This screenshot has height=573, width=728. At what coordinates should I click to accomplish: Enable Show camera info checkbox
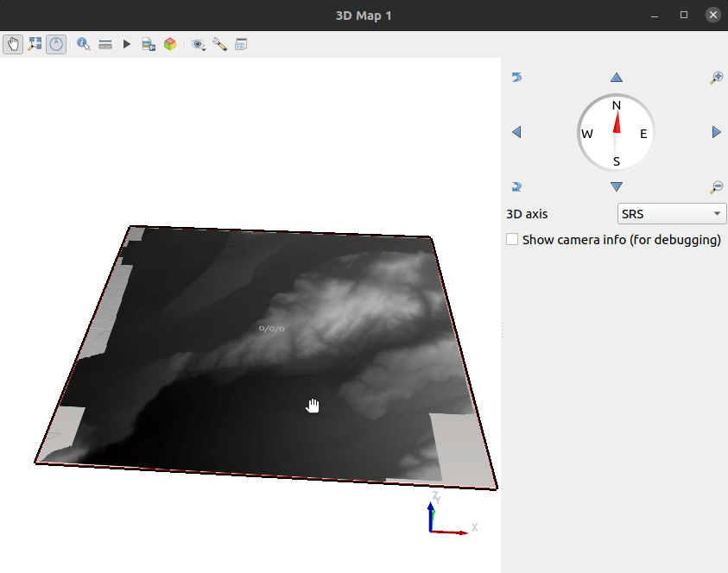(512, 240)
